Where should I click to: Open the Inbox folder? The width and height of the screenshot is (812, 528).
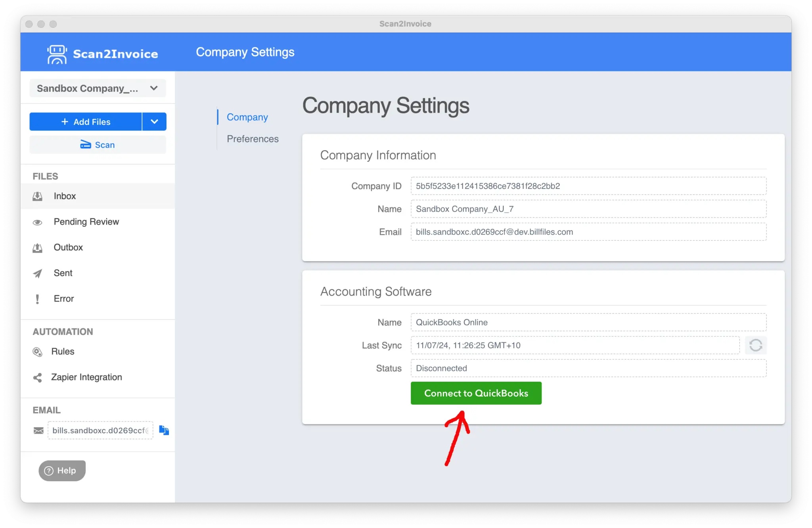pyautogui.click(x=98, y=196)
